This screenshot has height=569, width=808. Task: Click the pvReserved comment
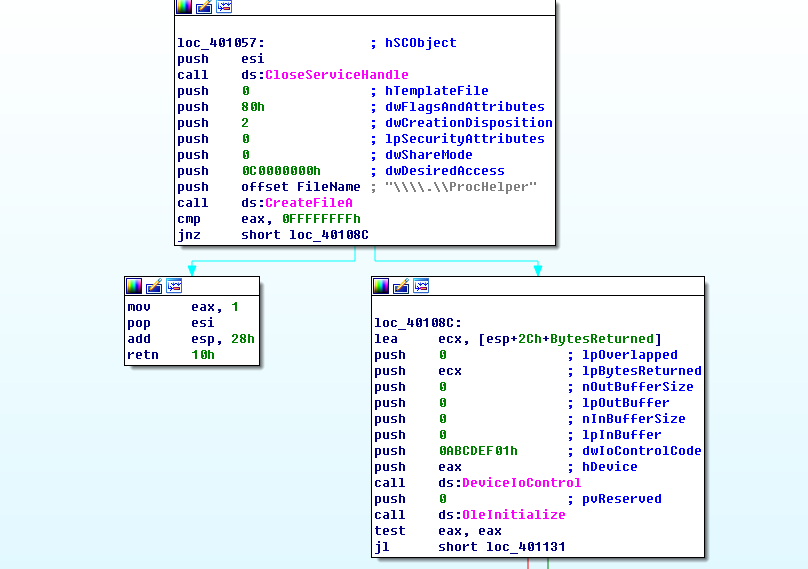621,499
